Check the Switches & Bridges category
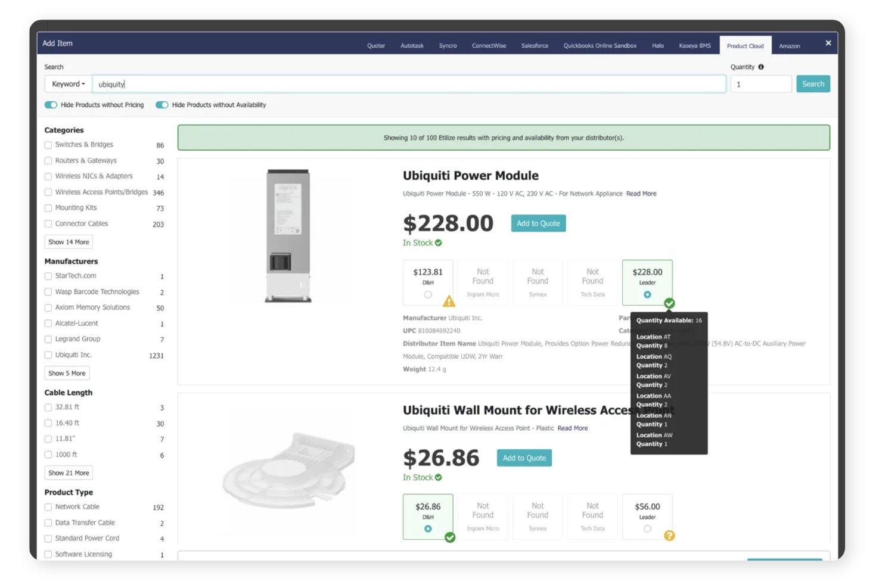 click(x=48, y=145)
